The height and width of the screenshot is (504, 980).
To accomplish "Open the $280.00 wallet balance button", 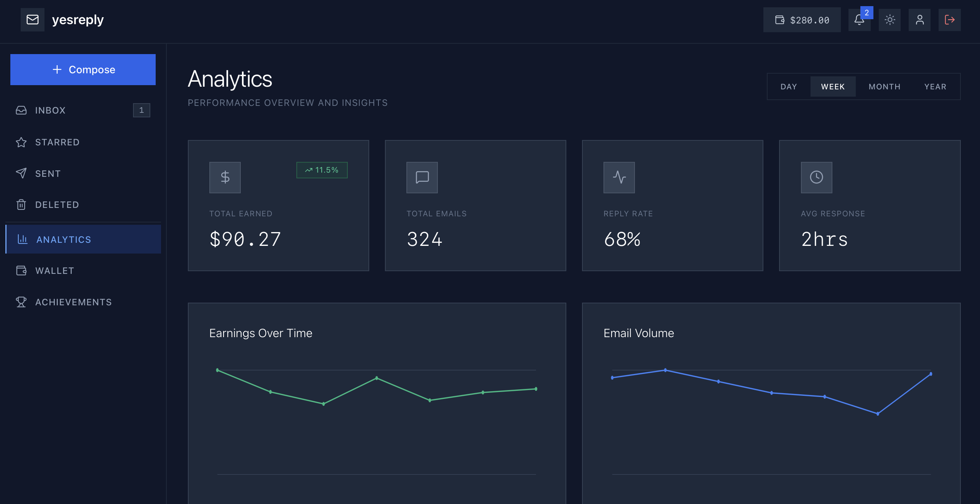I will coord(802,20).
